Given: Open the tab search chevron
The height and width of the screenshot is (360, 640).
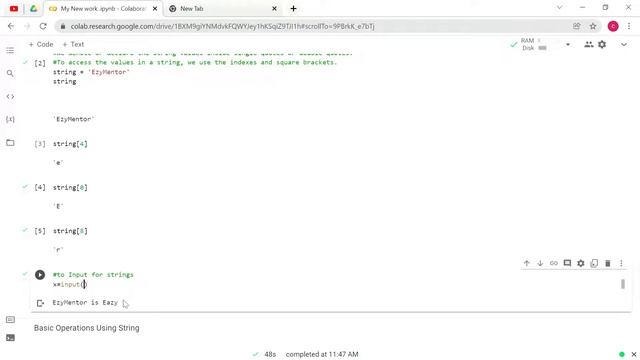Looking at the screenshot, I should tap(560, 7).
